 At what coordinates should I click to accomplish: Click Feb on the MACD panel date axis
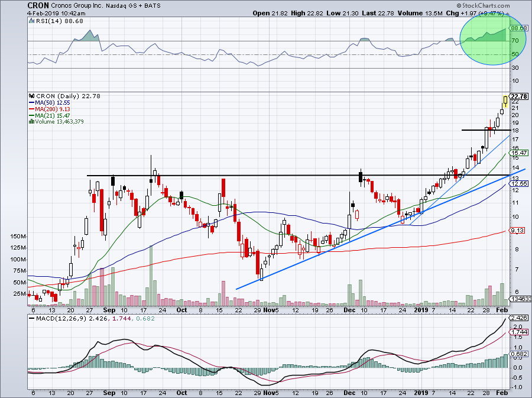(502, 393)
